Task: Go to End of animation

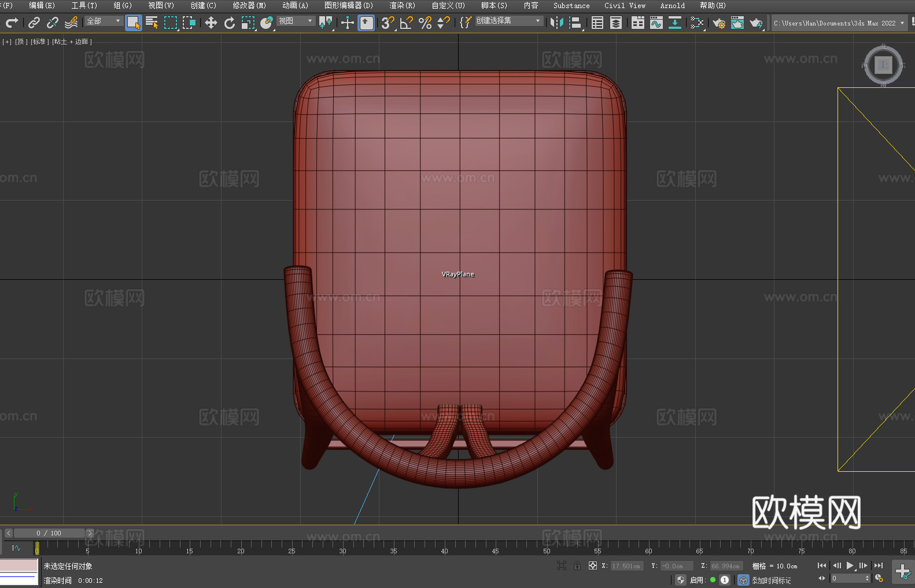Action: click(879, 565)
